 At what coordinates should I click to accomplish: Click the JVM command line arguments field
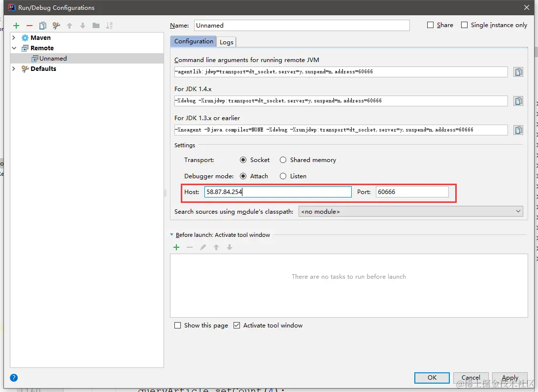[341, 72]
